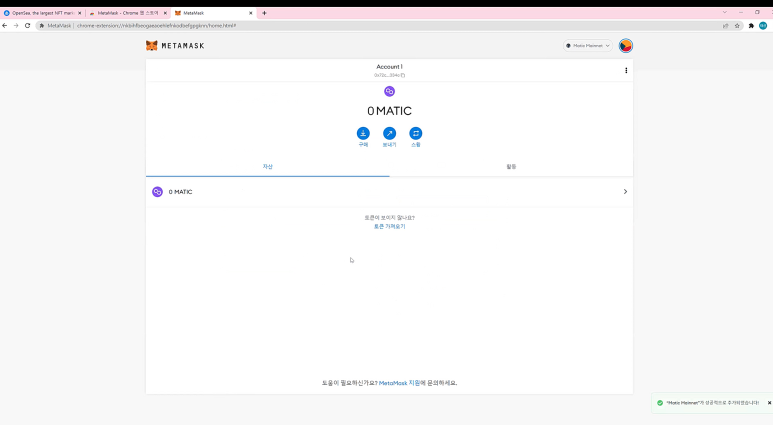
Task: Click the Swap (스왑) icon
Action: [416, 133]
